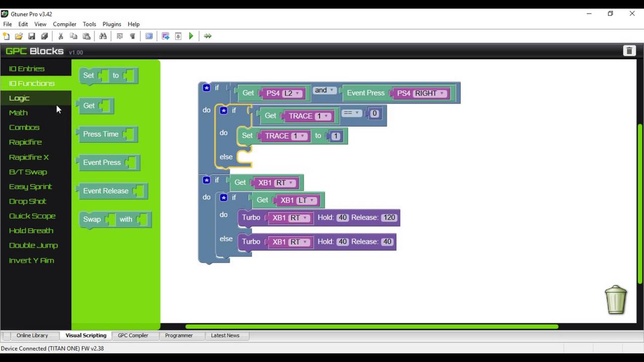Switch to Programmer tab
The height and width of the screenshot is (362, 644).
pyautogui.click(x=179, y=335)
